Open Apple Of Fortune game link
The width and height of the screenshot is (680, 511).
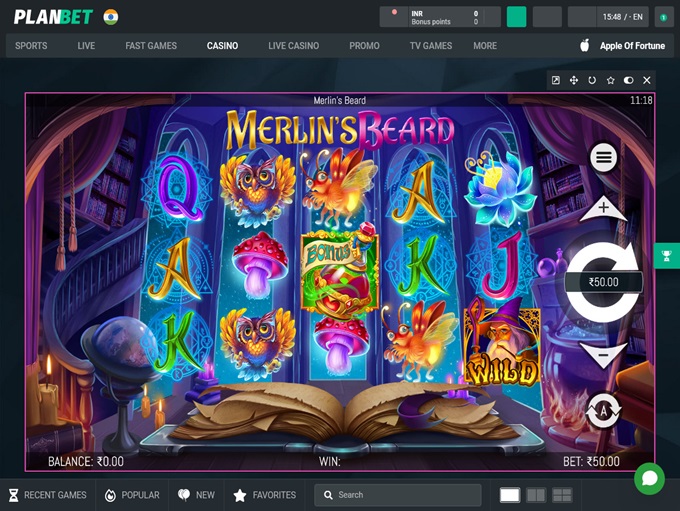coord(624,46)
